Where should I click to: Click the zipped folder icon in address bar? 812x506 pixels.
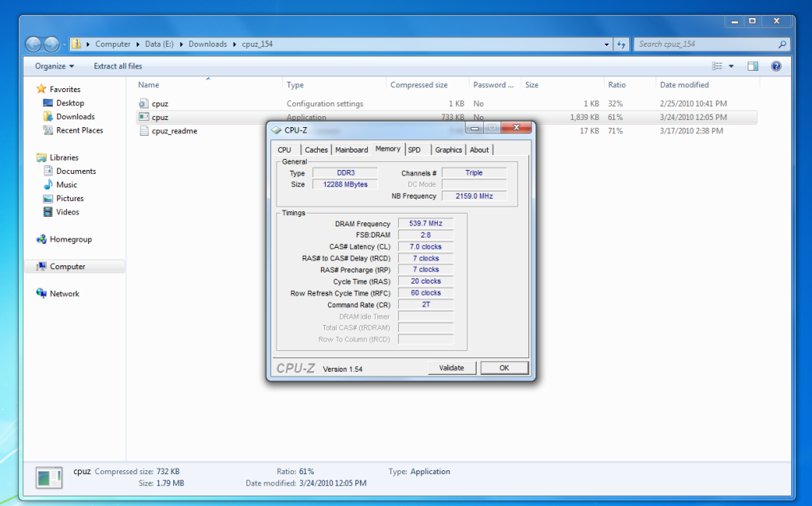coord(76,44)
